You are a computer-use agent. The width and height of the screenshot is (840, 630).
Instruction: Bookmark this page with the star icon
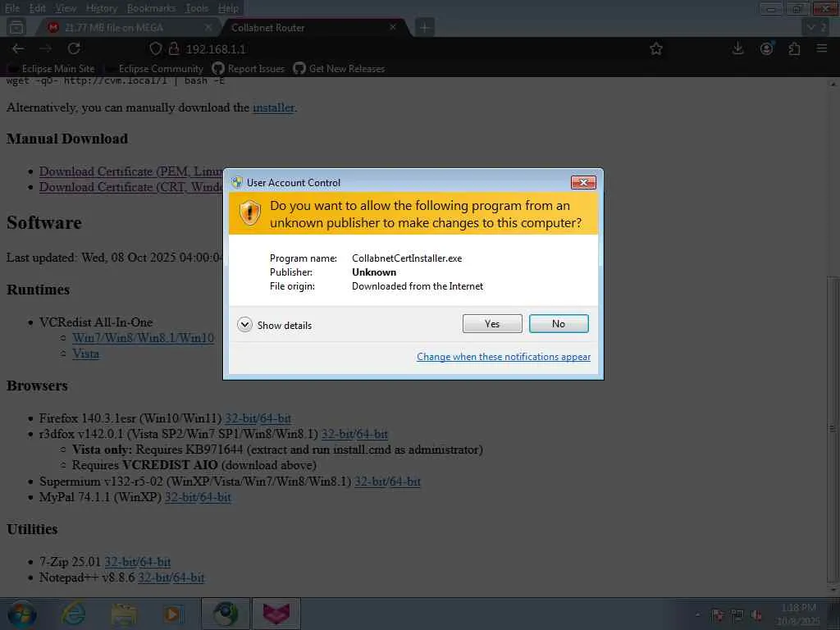point(655,48)
